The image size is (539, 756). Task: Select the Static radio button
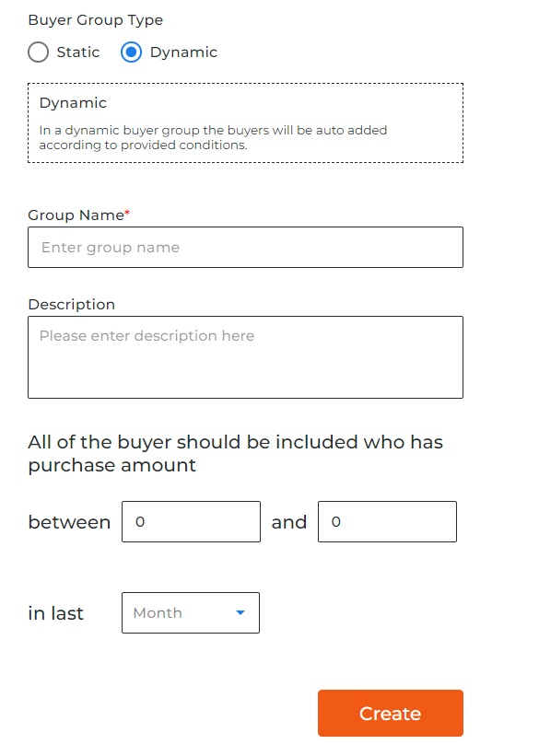(x=38, y=52)
